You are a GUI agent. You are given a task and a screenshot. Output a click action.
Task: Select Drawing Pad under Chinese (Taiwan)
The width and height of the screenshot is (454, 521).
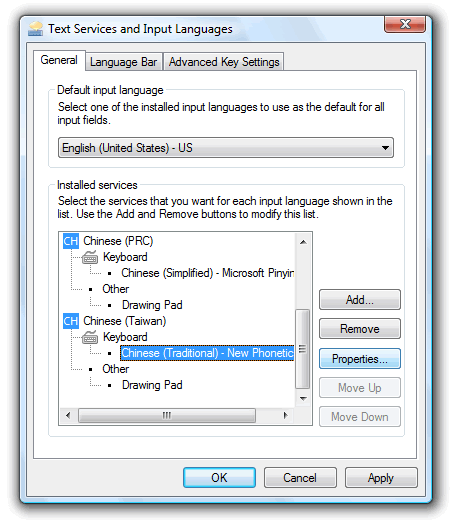point(152,385)
